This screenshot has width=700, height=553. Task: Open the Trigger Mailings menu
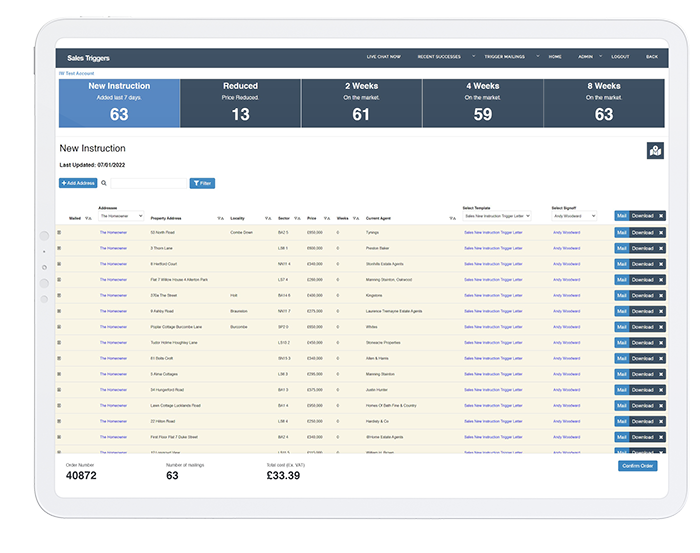pyautogui.click(x=512, y=57)
